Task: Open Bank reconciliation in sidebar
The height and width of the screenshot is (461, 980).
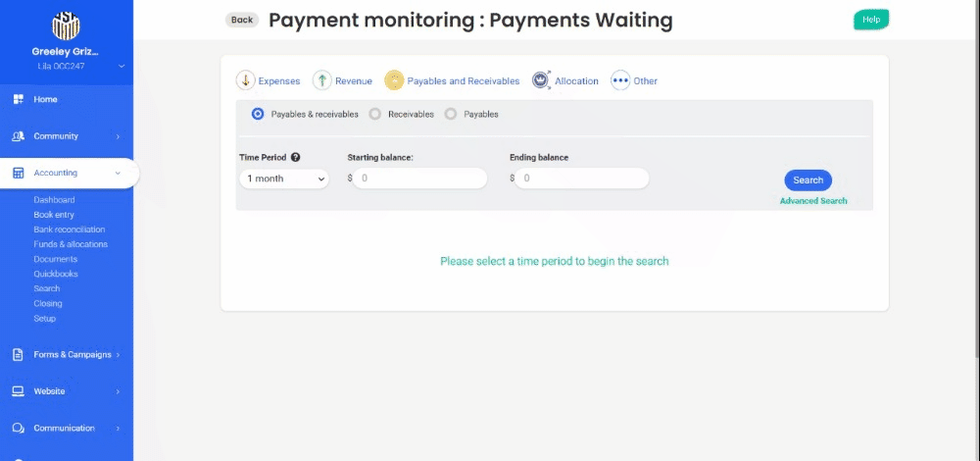Action: (x=69, y=230)
